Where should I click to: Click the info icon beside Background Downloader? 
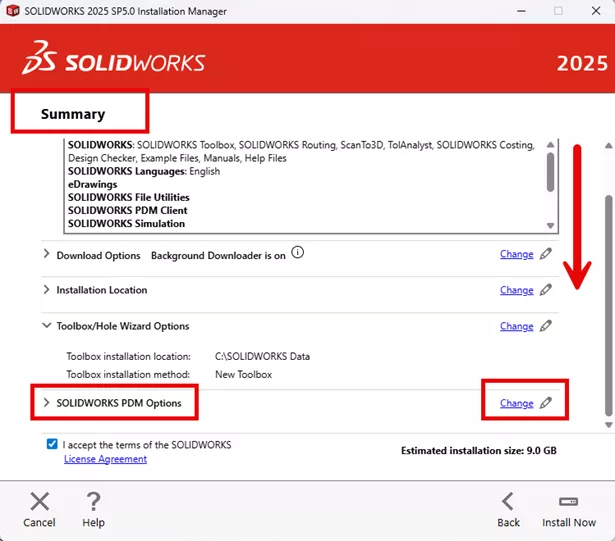pos(298,252)
